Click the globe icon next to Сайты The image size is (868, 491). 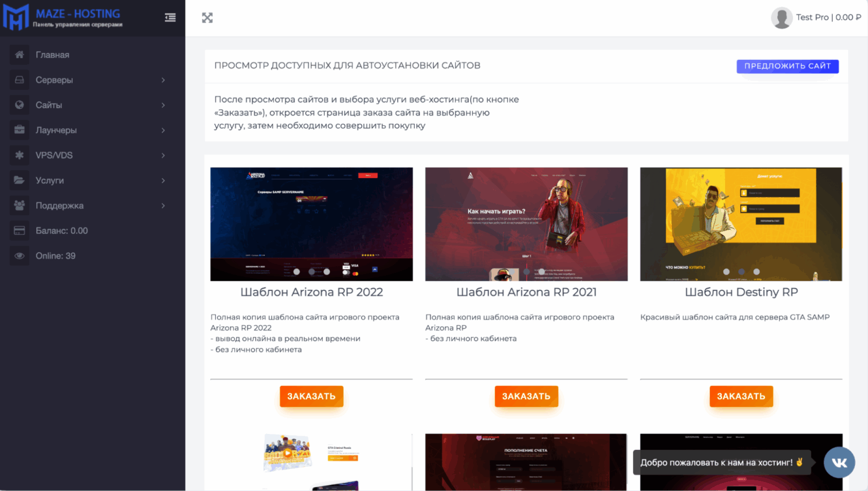click(19, 105)
